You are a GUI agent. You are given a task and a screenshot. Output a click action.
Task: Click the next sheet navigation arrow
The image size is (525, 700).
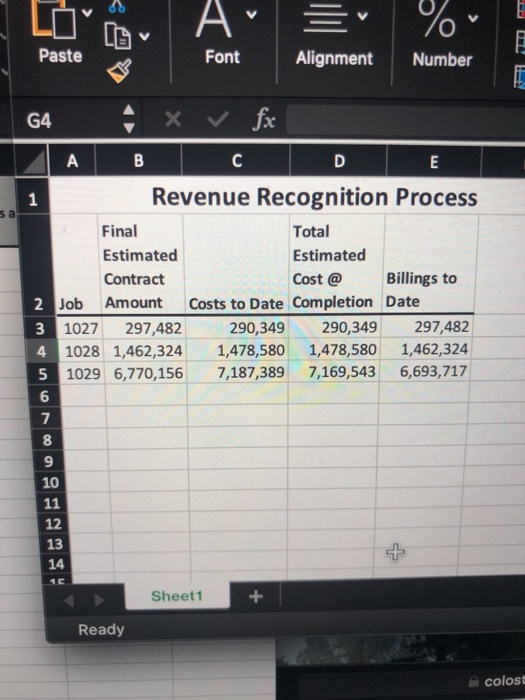tap(100, 600)
